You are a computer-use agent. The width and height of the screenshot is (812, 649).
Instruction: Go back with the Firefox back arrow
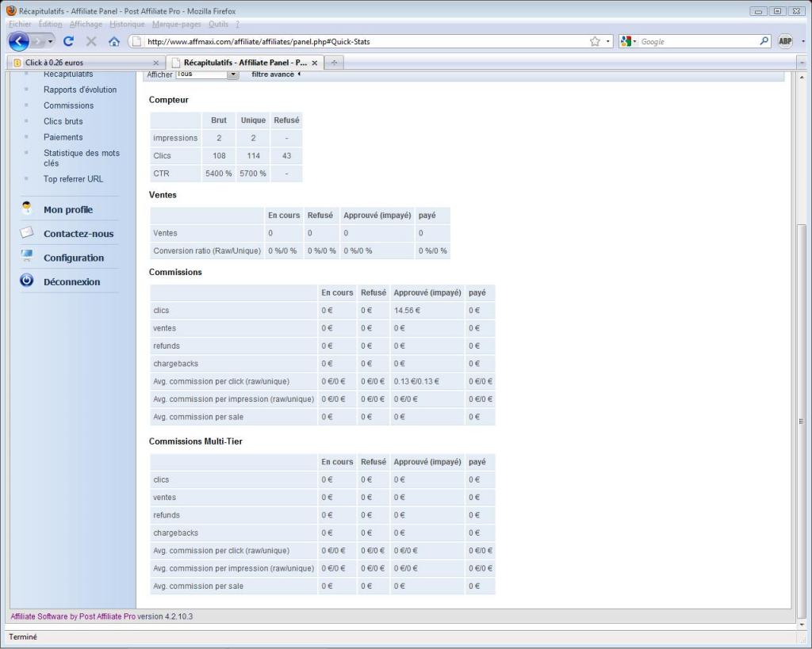coord(19,41)
